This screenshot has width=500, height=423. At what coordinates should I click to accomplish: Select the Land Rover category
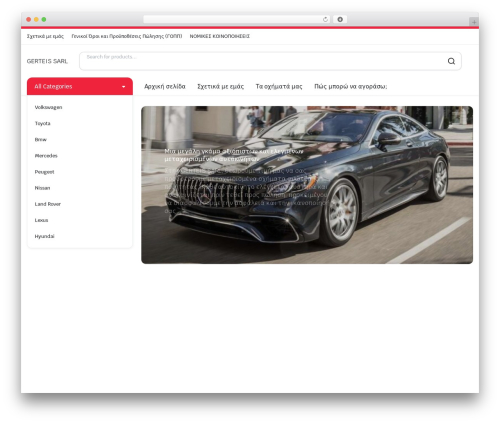coord(48,204)
